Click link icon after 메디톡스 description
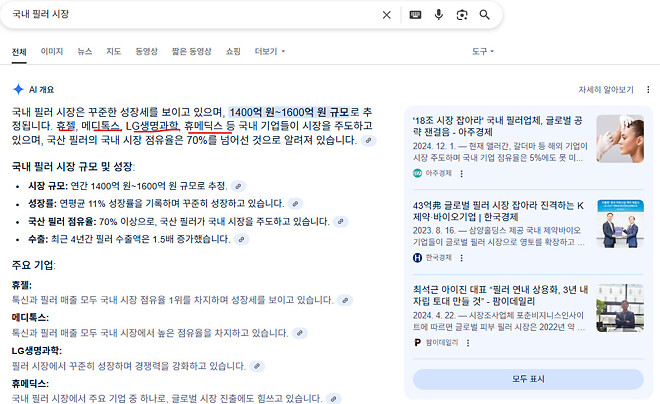This screenshot has height=404, width=660. 300,333
